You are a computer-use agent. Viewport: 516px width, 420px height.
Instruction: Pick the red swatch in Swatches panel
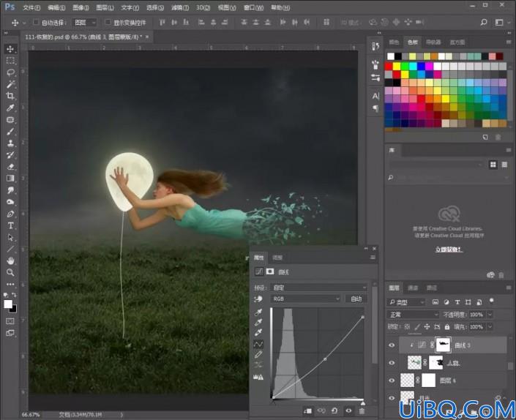point(389,67)
